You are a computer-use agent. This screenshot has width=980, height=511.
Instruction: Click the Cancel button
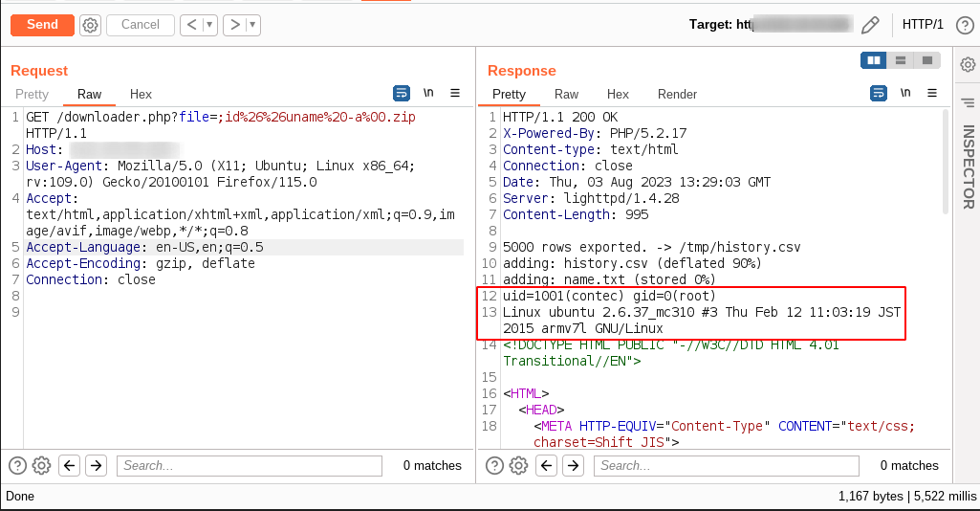(140, 24)
